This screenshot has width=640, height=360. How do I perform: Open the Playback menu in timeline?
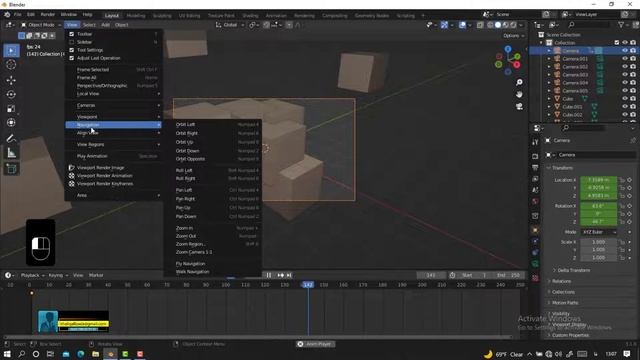(x=32, y=276)
